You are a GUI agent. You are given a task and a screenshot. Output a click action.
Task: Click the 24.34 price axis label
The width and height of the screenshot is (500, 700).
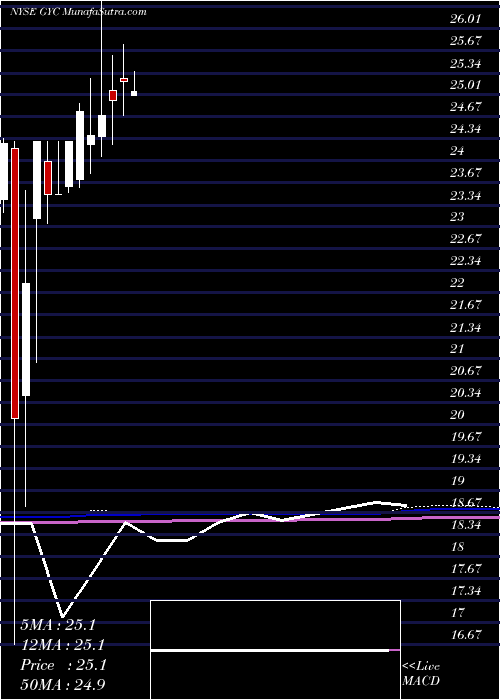(x=466, y=129)
